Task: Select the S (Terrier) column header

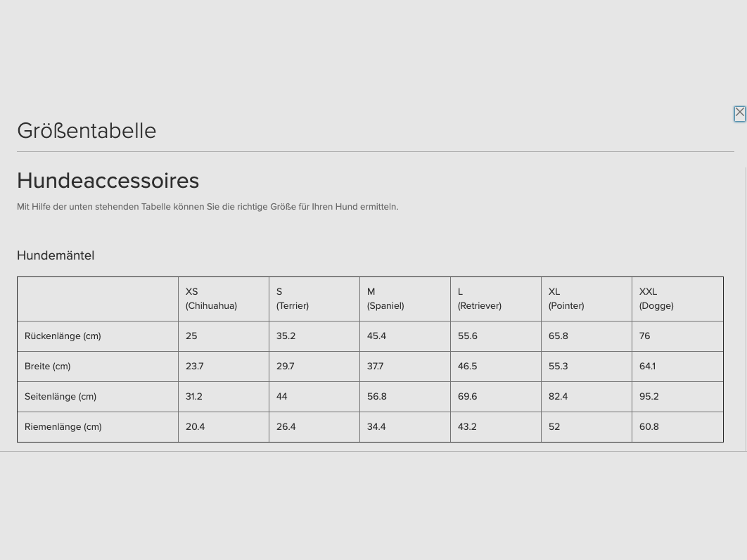Action: [293, 298]
